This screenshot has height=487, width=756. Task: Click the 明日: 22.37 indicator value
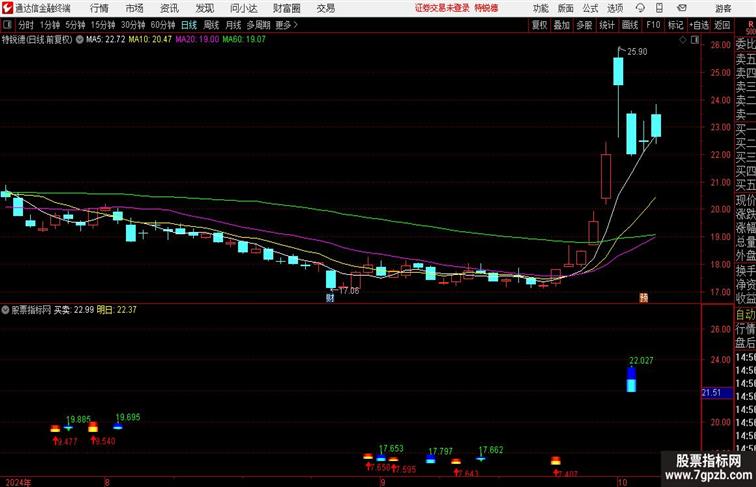tap(117, 310)
